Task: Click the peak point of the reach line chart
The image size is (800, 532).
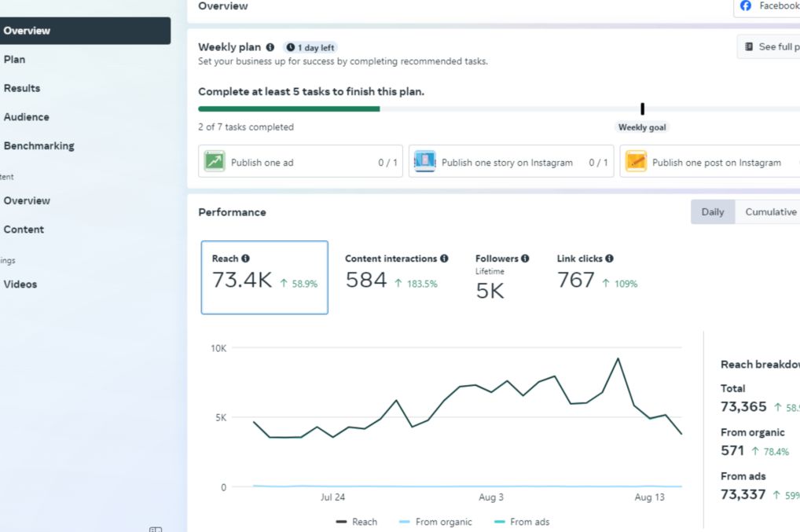Action: click(618, 359)
